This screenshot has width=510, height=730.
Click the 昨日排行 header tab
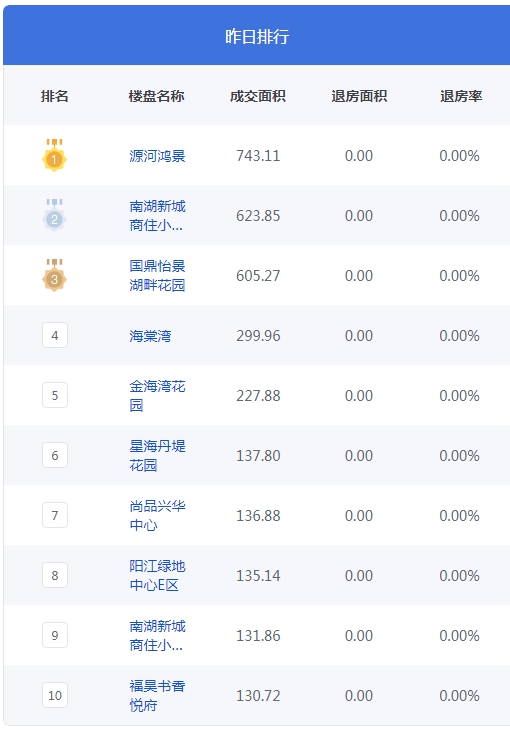pos(257,36)
